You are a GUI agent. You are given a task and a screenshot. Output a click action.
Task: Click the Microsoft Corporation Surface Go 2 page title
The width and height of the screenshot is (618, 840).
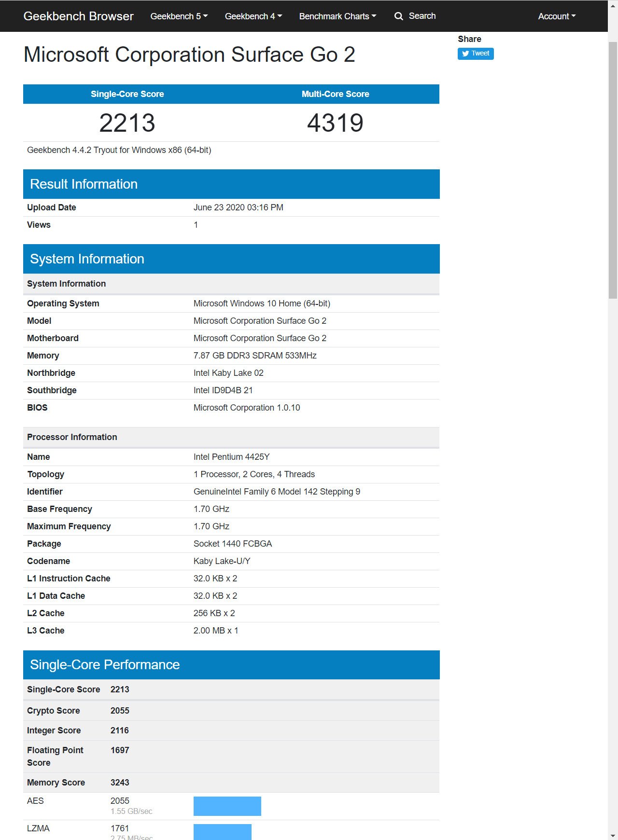point(189,55)
